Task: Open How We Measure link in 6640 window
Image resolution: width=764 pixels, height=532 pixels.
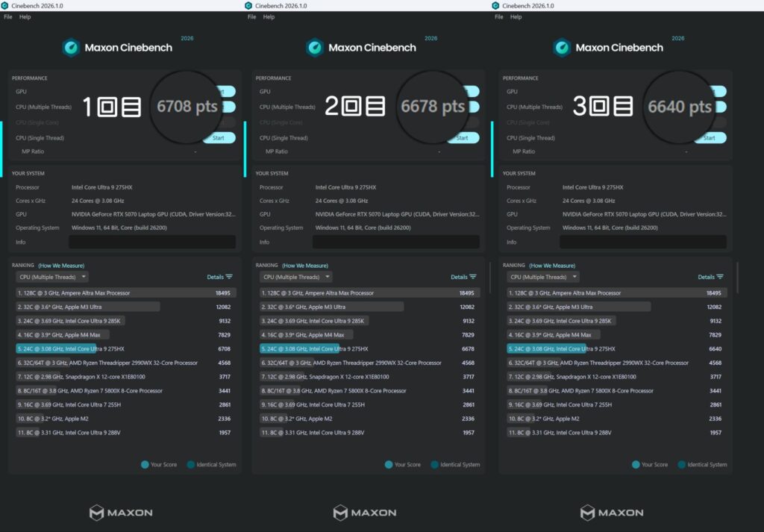Action: pyautogui.click(x=553, y=266)
